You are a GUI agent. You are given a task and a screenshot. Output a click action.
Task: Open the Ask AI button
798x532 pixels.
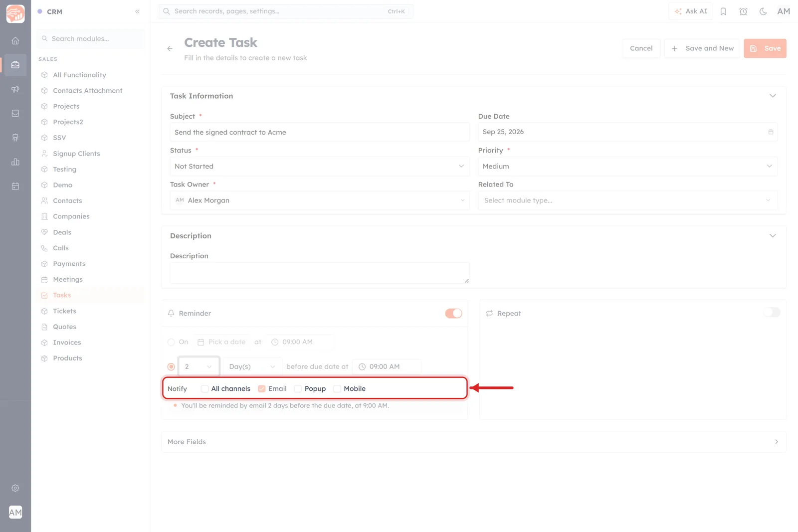click(x=691, y=11)
